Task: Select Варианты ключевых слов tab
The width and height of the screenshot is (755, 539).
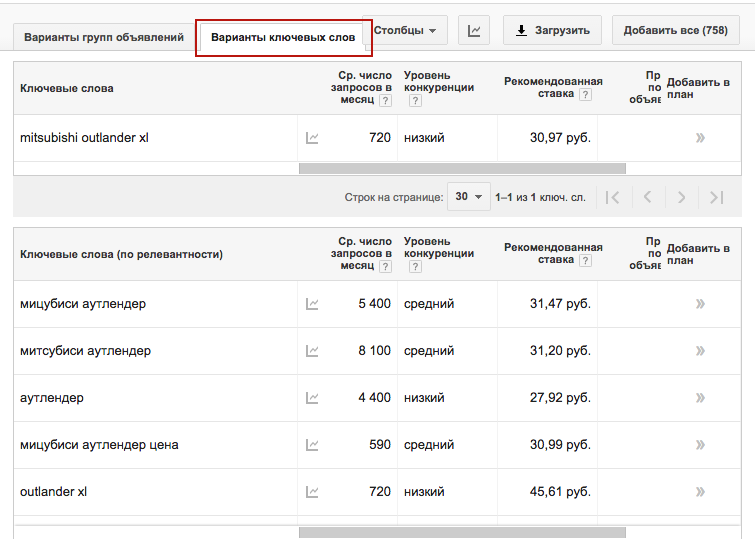Action: (283, 37)
